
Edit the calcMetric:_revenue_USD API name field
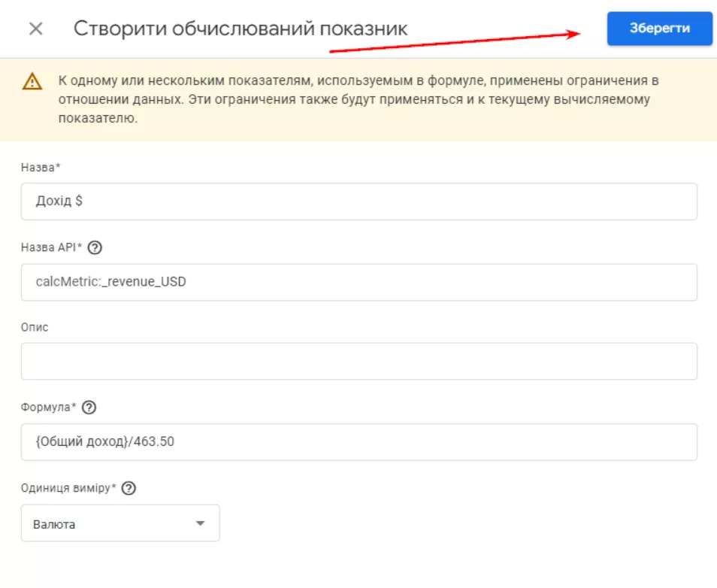(359, 282)
